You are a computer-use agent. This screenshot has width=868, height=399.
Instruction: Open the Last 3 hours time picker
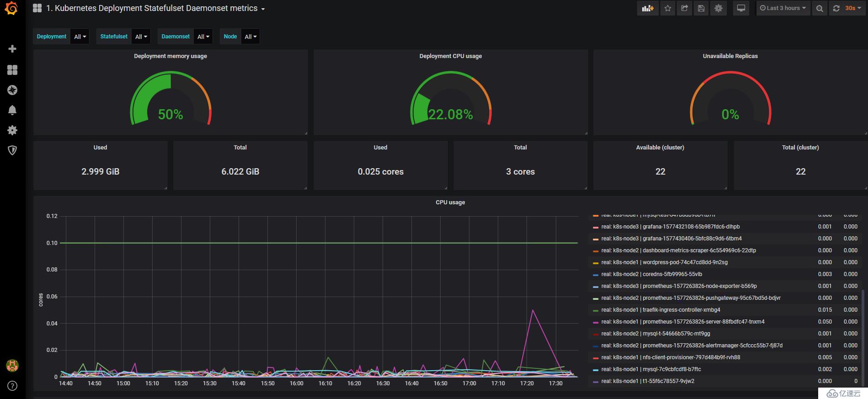pyautogui.click(x=783, y=8)
